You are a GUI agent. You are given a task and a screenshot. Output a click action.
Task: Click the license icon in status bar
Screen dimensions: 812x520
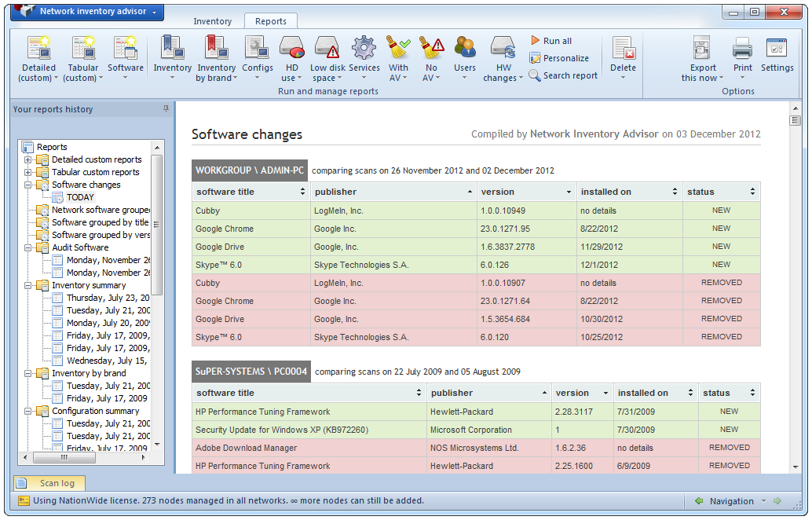click(x=24, y=500)
